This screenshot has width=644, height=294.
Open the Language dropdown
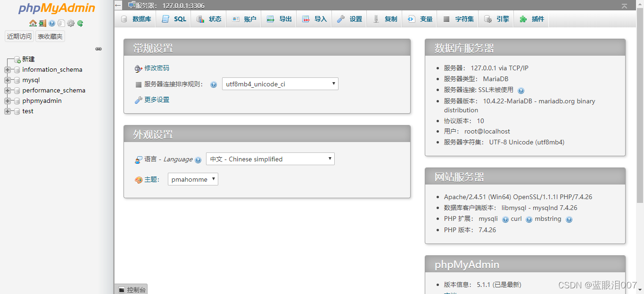pyautogui.click(x=270, y=159)
